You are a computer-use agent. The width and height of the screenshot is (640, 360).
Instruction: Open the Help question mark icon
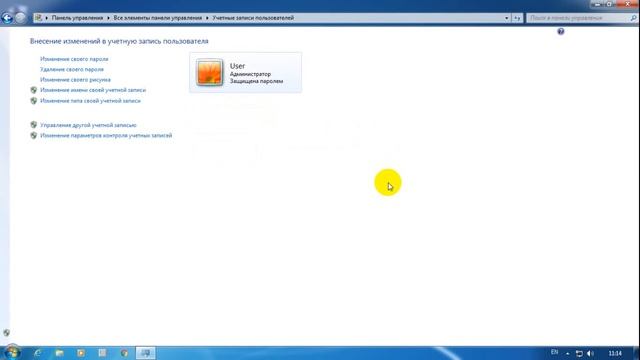pos(561,31)
